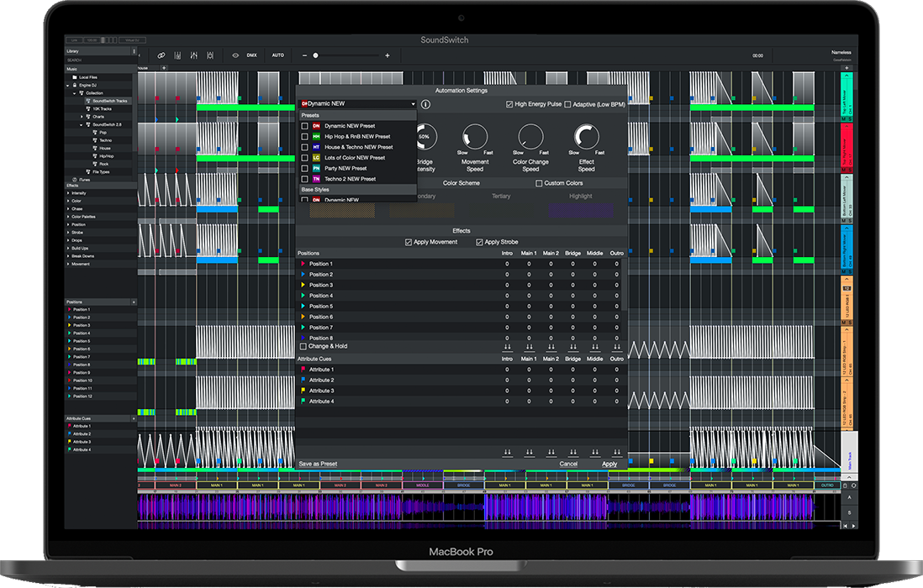
Task: Click the orange arrow icon of Position 6 in dialog
Action: (303, 317)
